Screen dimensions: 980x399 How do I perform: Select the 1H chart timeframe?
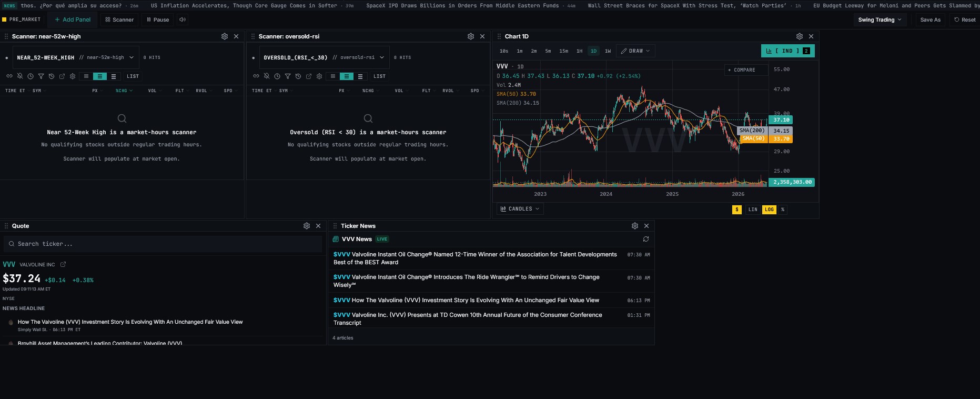click(579, 51)
